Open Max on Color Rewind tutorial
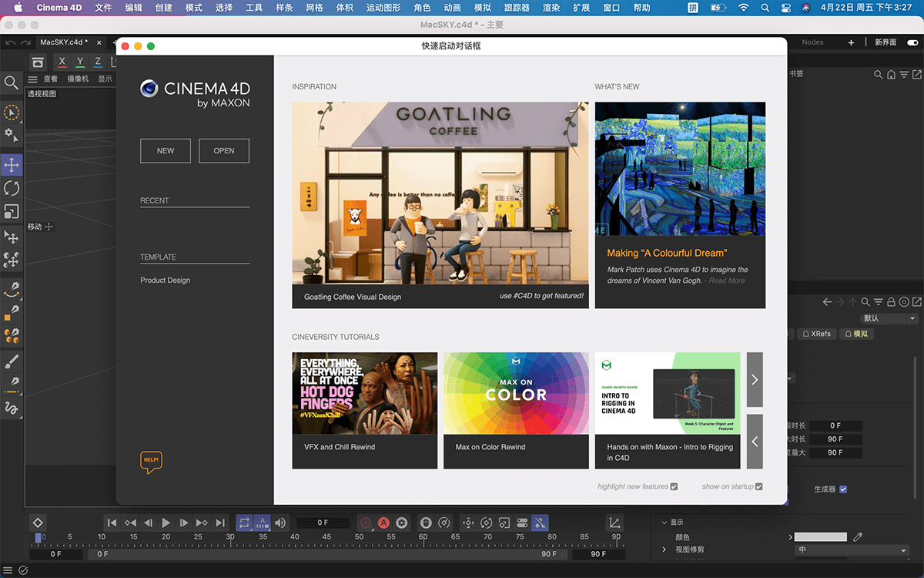This screenshot has width=924, height=578. coord(516,411)
